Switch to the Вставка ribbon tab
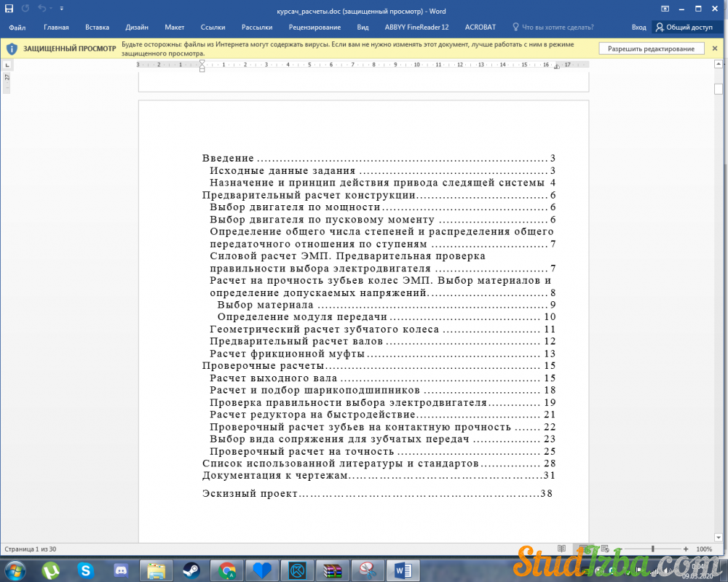This screenshot has width=728, height=582. [97, 28]
